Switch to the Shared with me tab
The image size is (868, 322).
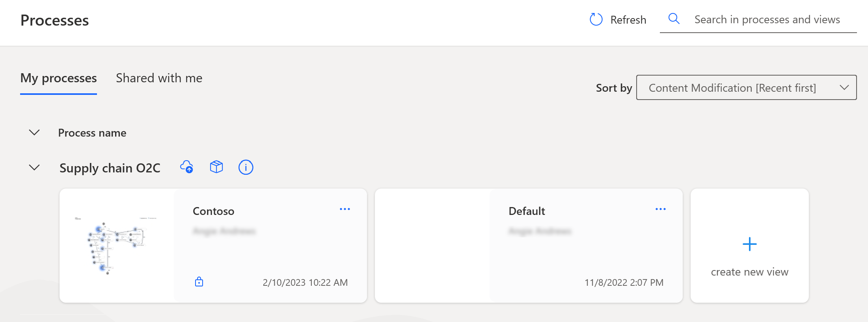(x=159, y=78)
